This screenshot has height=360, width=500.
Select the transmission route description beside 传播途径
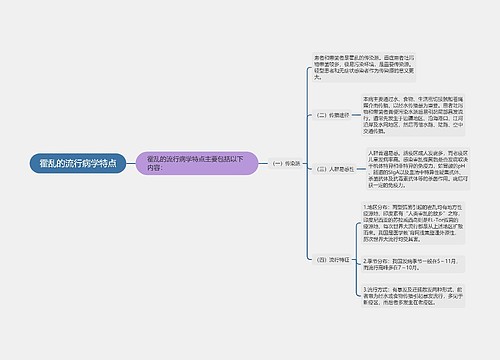pos(413,115)
